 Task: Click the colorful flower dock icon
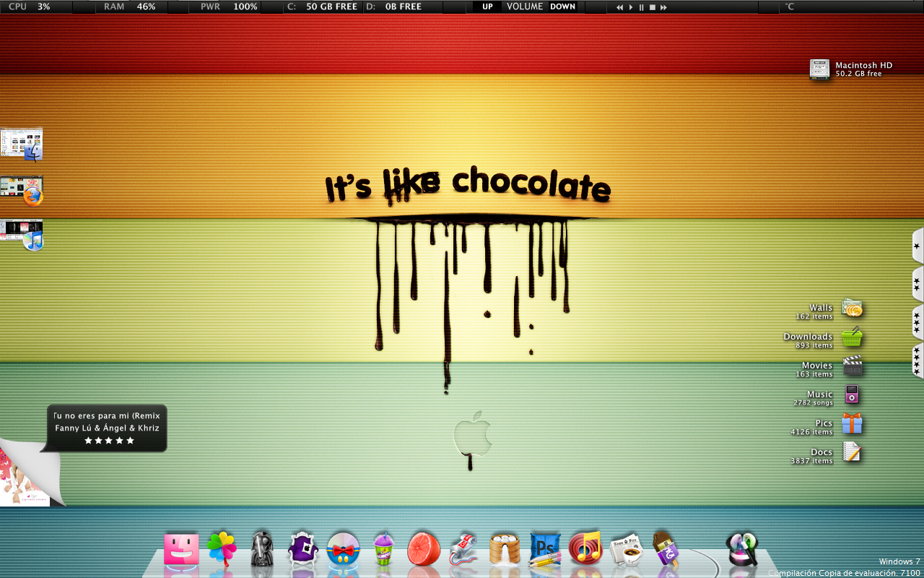[222, 549]
